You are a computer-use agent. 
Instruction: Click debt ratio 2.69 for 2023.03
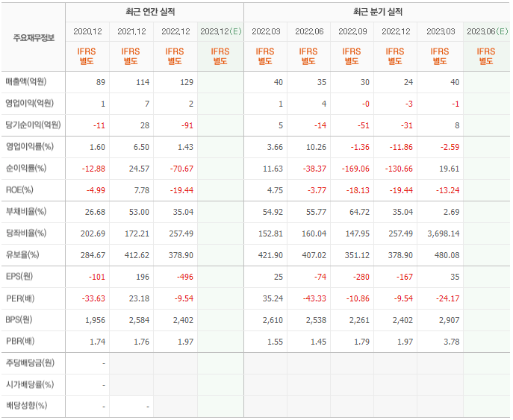click(x=452, y=212)
